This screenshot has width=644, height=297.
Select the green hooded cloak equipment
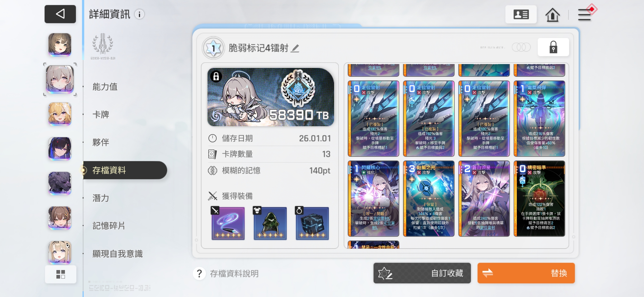[x=270, y=223]
